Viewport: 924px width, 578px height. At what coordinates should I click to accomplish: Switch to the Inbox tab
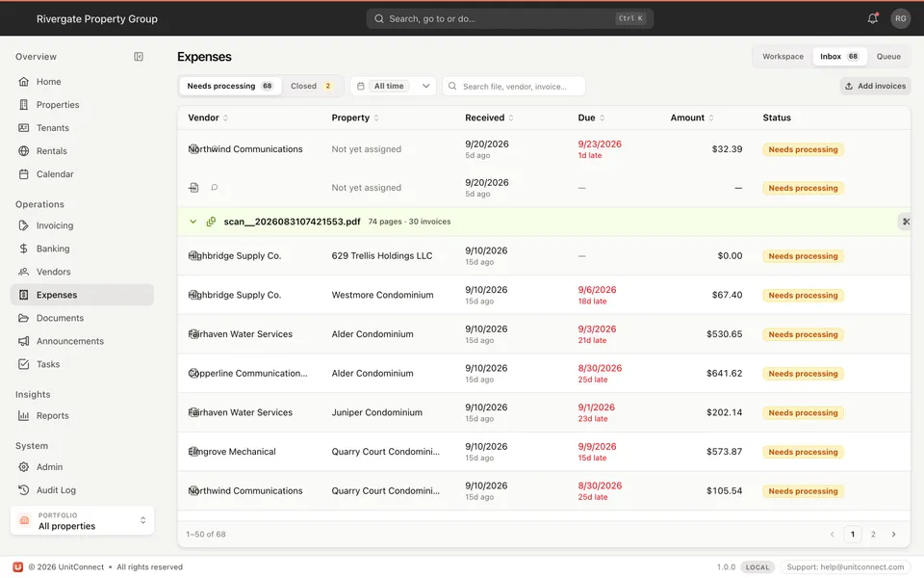point(839,57)
